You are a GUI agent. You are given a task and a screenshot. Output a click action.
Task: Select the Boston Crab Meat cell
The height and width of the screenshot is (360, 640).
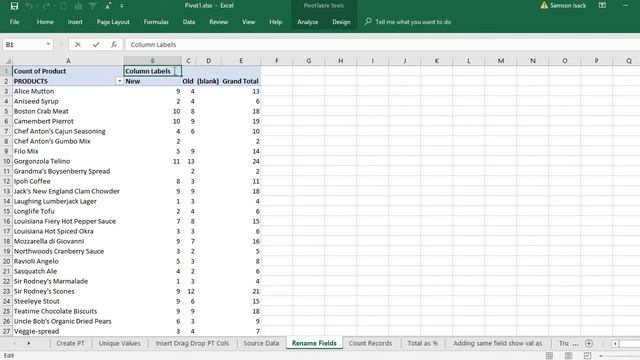(68, 111)
